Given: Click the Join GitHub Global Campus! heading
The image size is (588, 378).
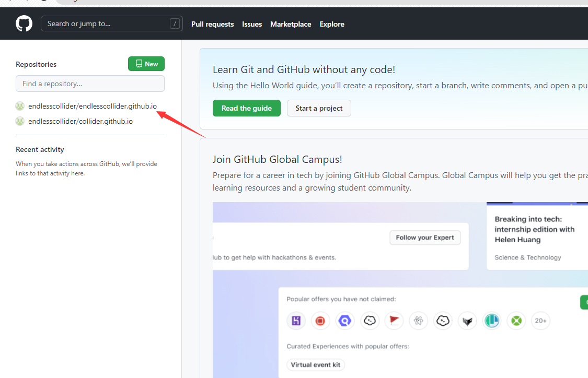Looking at the screenshot, I should coord(277,160).
